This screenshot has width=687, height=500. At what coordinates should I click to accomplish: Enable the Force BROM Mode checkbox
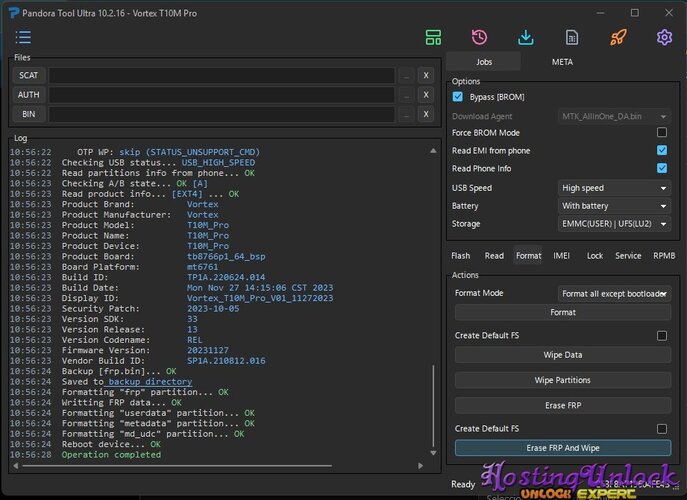point(662,132)
